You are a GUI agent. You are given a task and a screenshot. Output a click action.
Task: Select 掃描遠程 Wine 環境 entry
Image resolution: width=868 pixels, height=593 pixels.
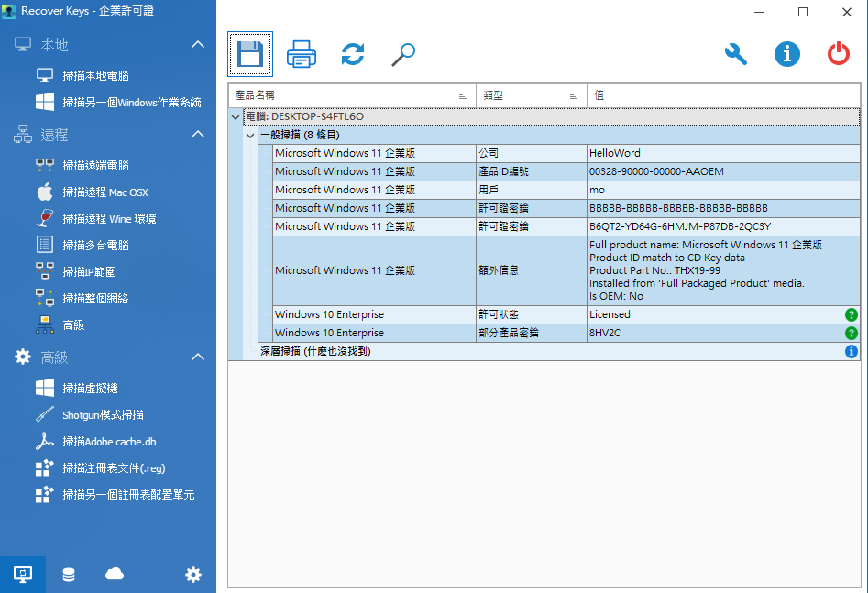pyautogui.click(x=109, y=218)
